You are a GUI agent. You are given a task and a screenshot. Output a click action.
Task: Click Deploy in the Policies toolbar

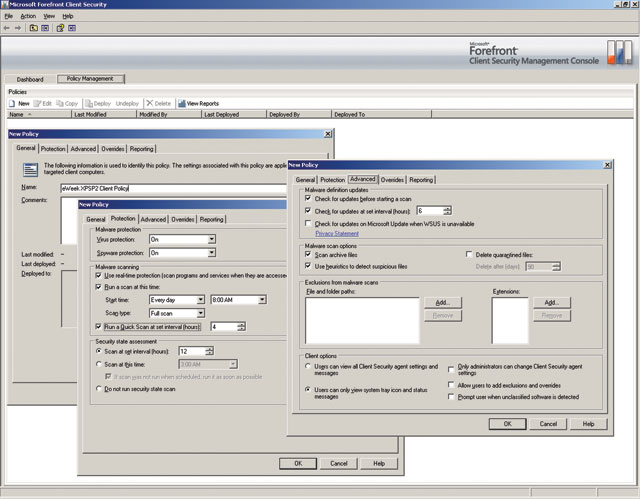click(98, 104)
